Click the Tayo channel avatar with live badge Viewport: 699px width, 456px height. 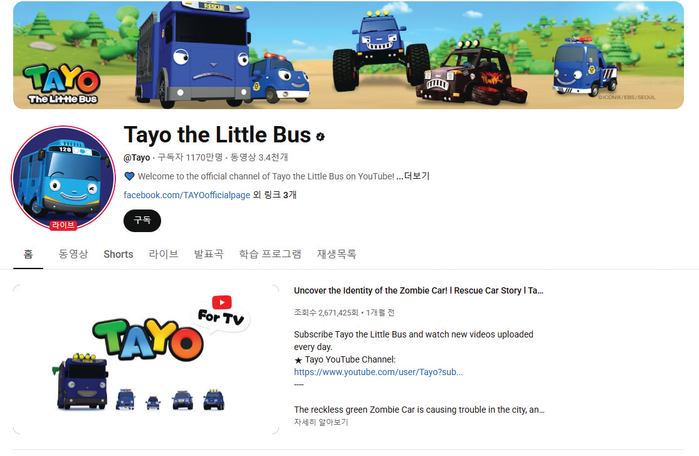point(63,178)
